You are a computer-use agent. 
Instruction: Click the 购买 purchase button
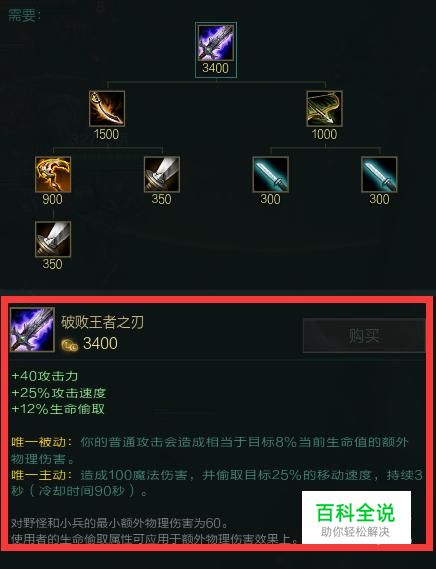point(364,335)
